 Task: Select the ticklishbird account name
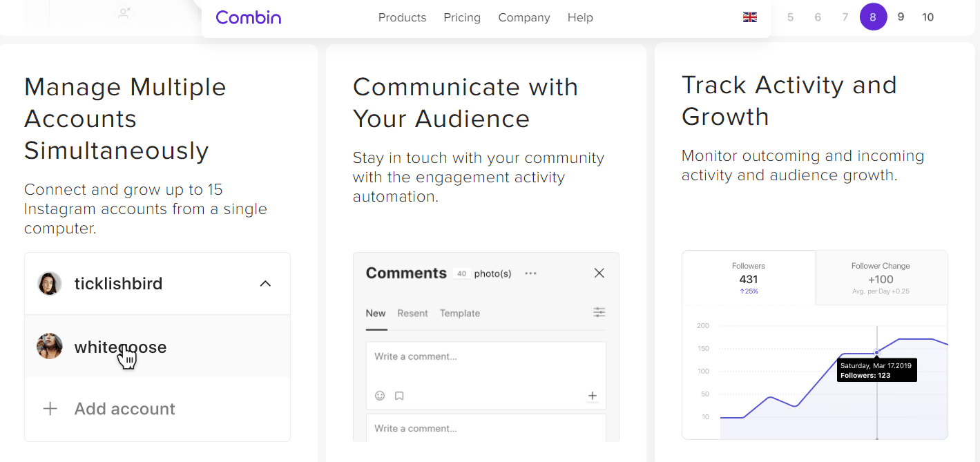click(x=118, y=284)
